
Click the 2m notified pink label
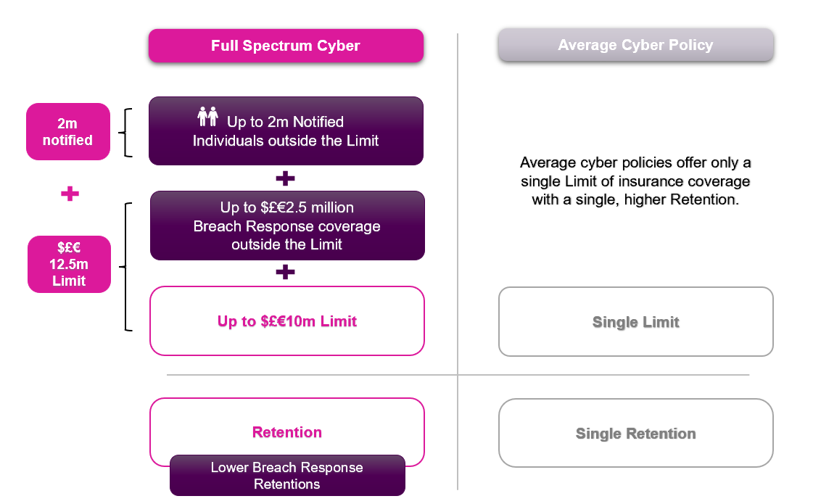[68, 131]
